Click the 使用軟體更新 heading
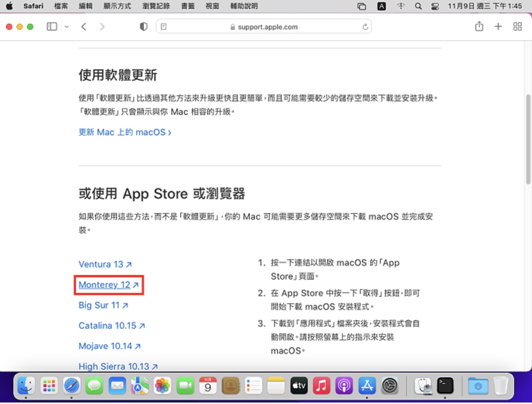The image size is (532, 404). click(x=118, y=75)
